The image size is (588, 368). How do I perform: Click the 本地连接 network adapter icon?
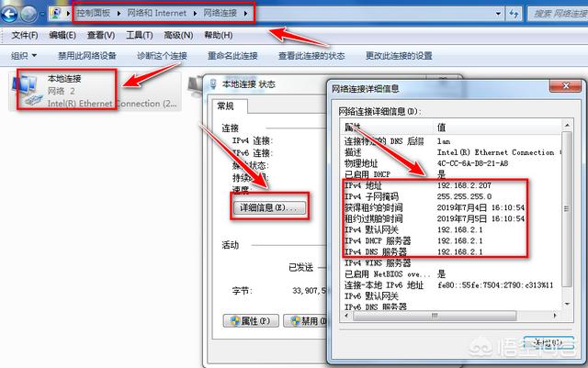25,91
